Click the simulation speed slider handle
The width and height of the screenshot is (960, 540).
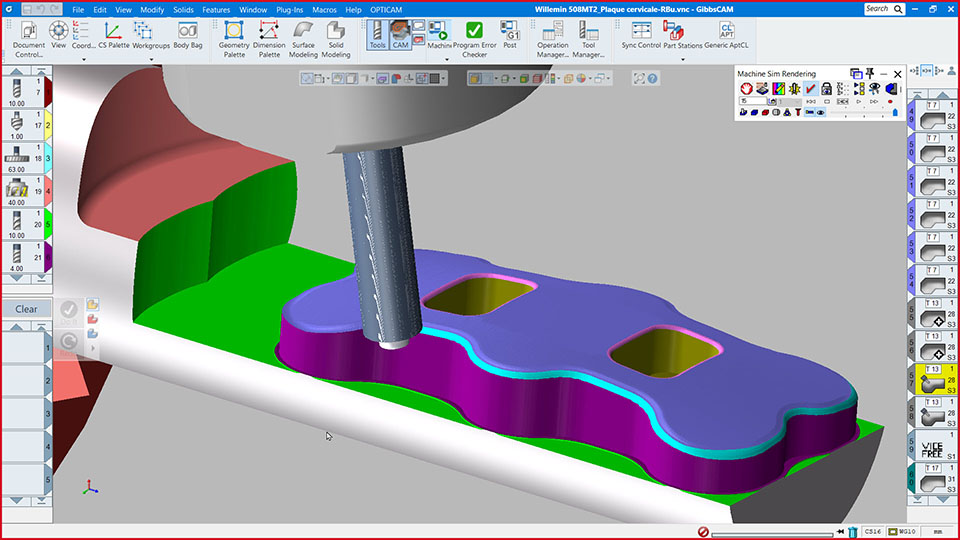click(896, 113)
